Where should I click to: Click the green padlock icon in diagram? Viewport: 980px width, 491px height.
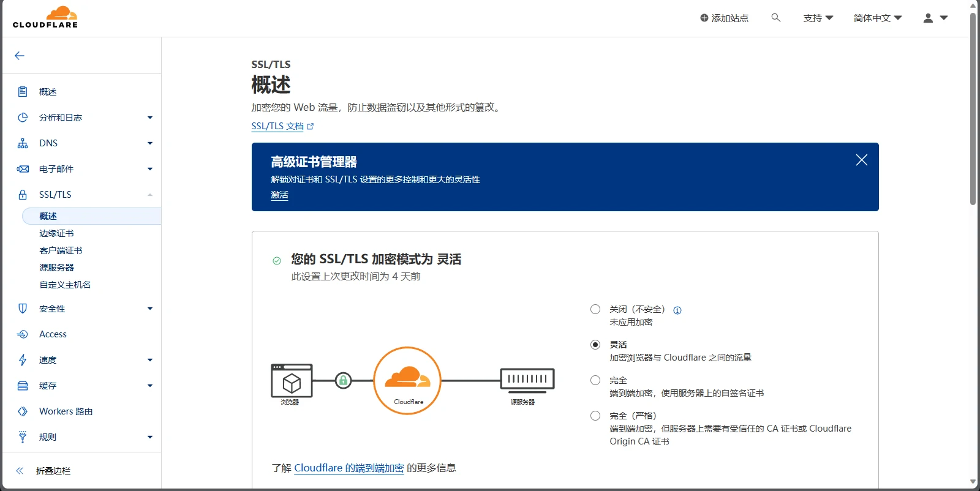tap(344, 381)
